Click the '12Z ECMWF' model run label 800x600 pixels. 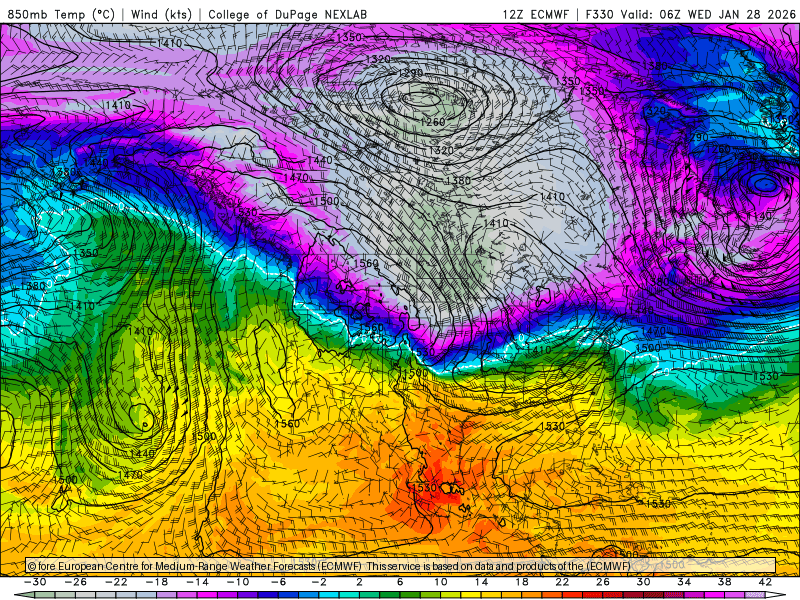(535, 14)
